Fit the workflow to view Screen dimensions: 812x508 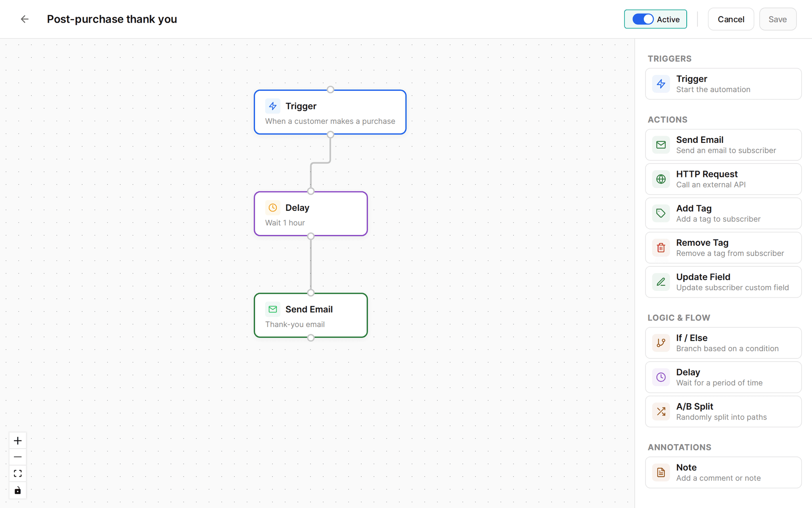18,473
